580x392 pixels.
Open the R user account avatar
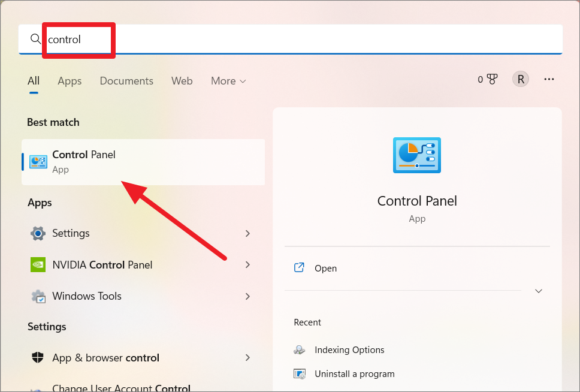[521, 79]
